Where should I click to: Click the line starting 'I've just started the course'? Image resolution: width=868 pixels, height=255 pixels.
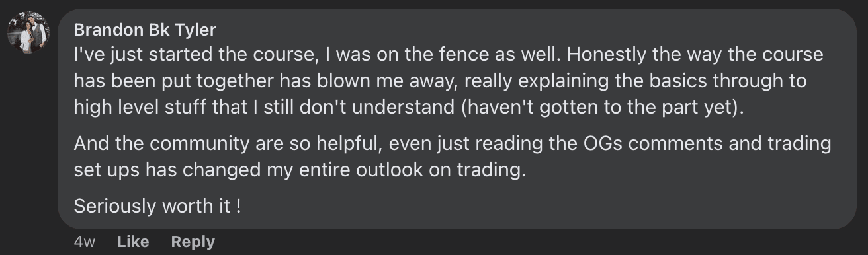[x=449, y=55]
